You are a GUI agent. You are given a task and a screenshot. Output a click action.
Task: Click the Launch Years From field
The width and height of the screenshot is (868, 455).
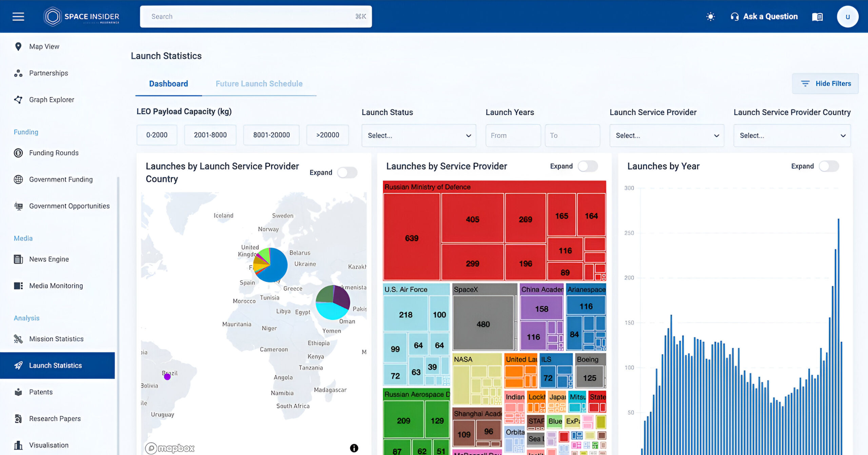513,135
